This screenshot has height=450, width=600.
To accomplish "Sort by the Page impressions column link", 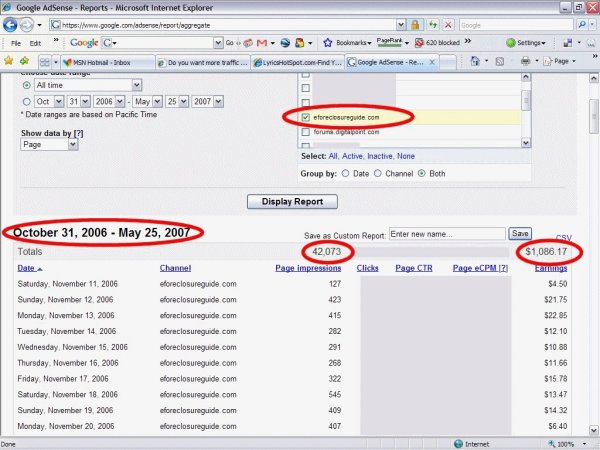I will point(308,268).
